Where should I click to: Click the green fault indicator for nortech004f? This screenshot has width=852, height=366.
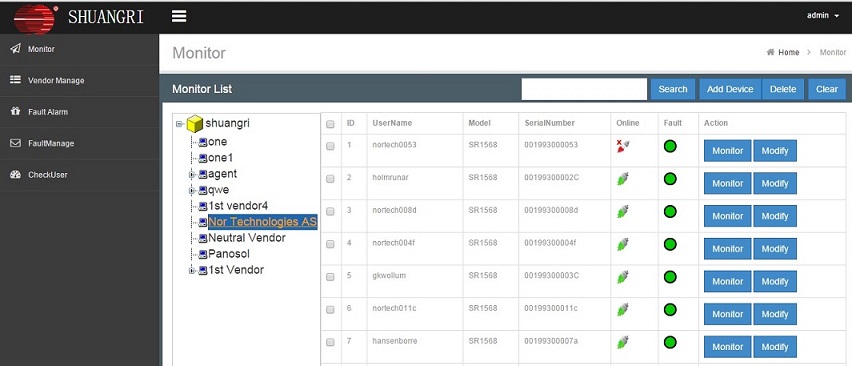[670, 244]
